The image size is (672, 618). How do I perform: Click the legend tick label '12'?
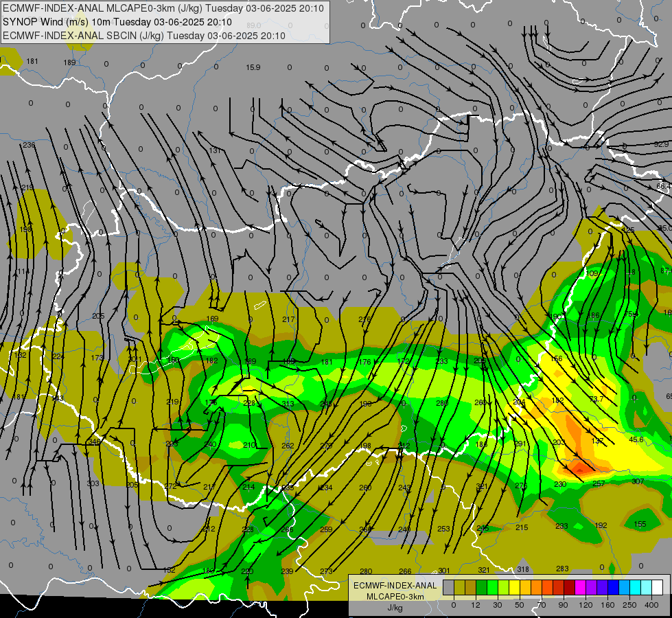tap(476, 605)
